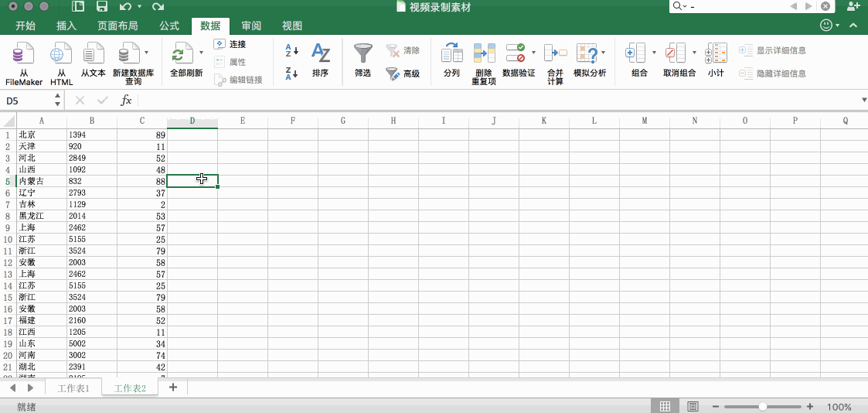Open What-If Analysis (模拟分析)
This screenshot has height=413, width=868.
click(x=589, y=61)
